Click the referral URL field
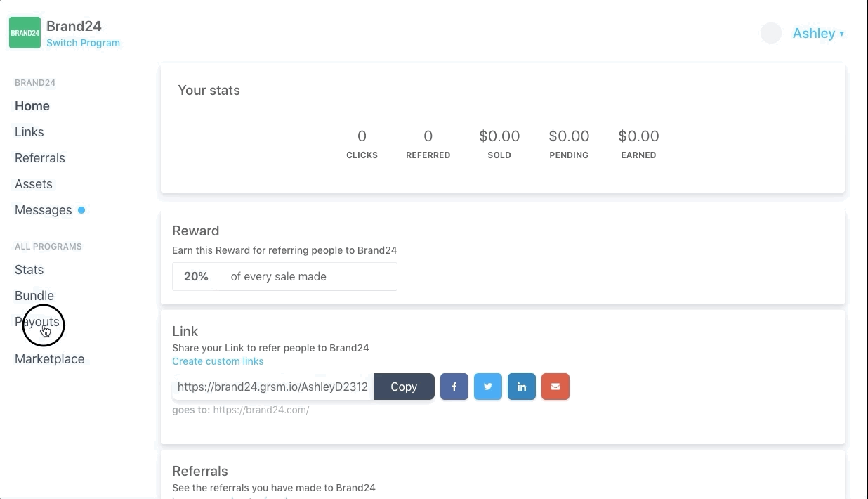This screenshot has width=868, height=499. click(x=272, y=387)
